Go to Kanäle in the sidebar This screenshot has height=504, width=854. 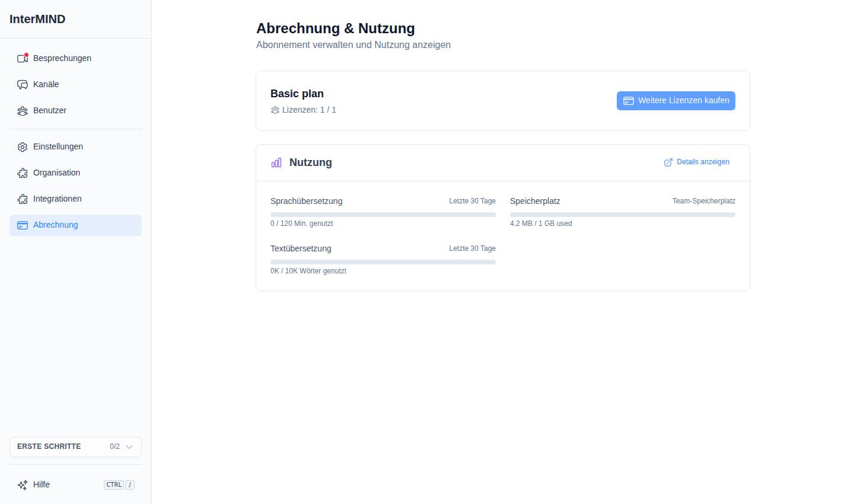[75, 84]
